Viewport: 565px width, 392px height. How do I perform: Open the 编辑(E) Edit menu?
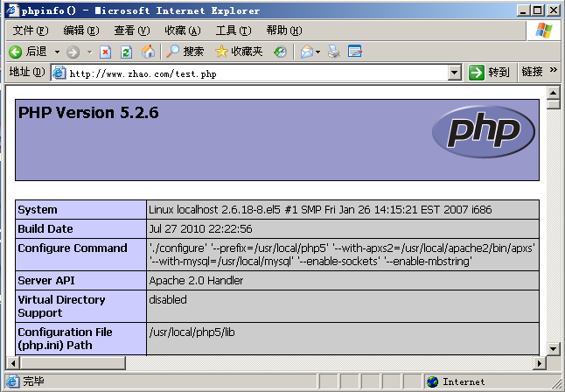point(81,31)
